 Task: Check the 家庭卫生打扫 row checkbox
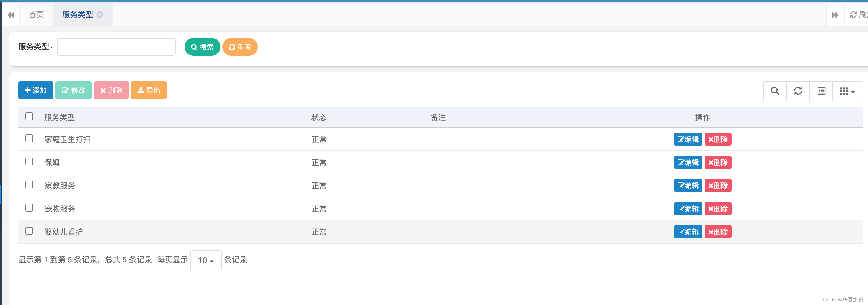tap(29, 139)
